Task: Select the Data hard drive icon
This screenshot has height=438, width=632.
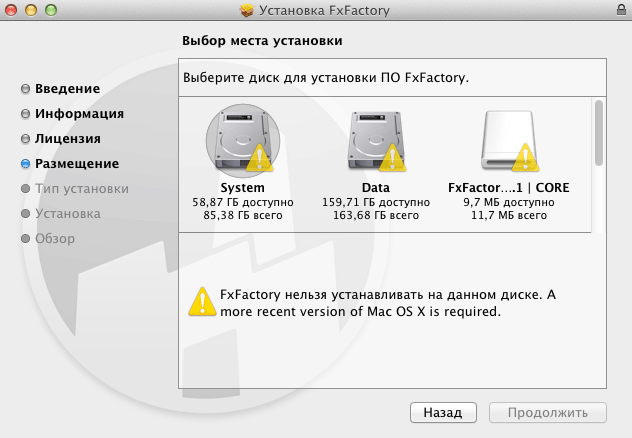Action: pos(376,141)
